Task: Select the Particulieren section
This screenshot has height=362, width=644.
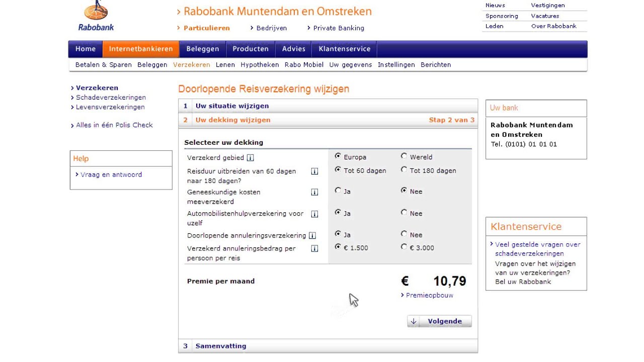Action: pos(207,28)
